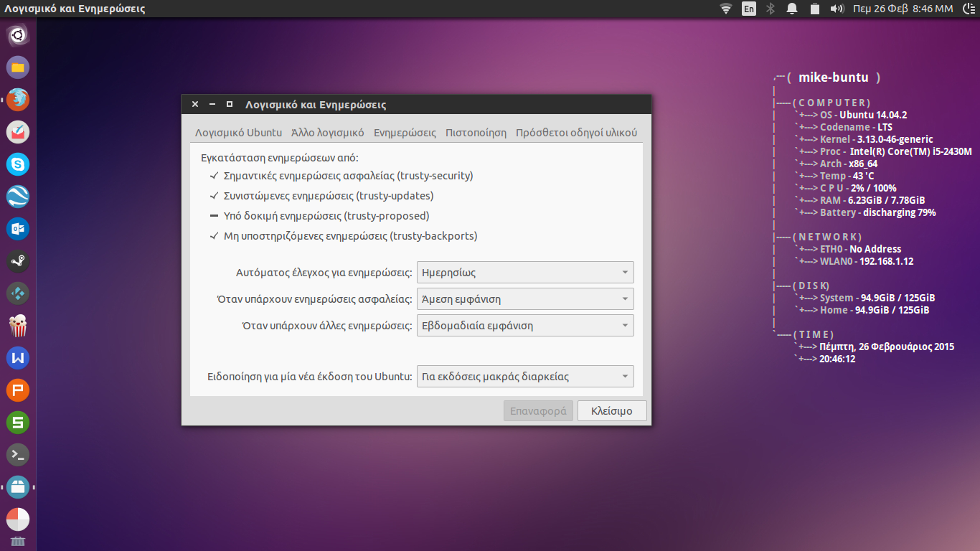Uncheck the trusty-security updates checkbox
Image resolution: width=980 pixels, height=551 pixels.
pyautogui.click(x=214, y=176)
